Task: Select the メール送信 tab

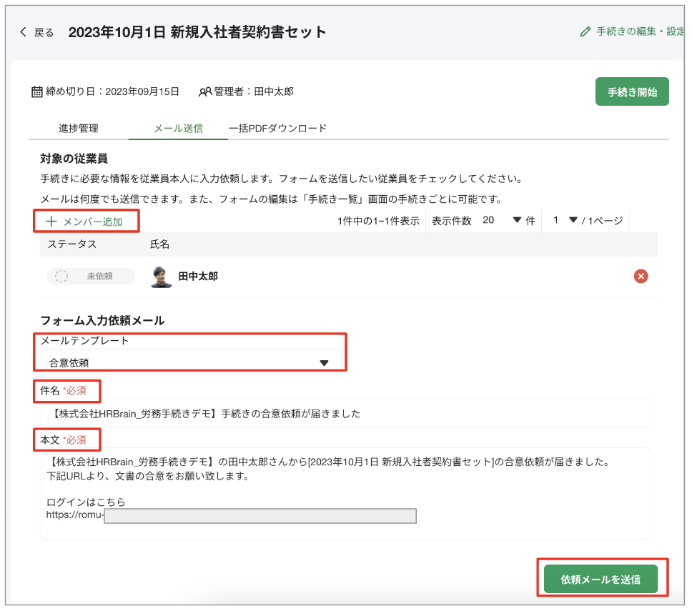Action: pos(181,129)
